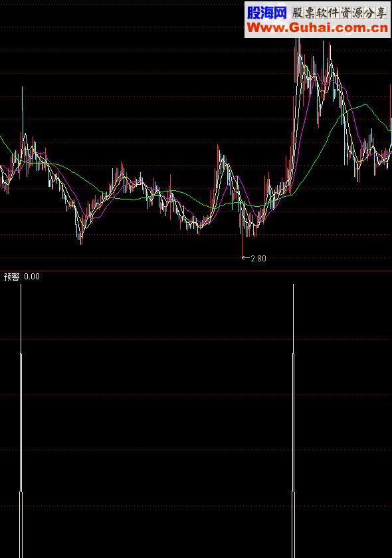The height and width of the screenshot is (558, 392).
Task: Open the Www.Guhai.com.cn website link
Action: (x=318, y=28)
